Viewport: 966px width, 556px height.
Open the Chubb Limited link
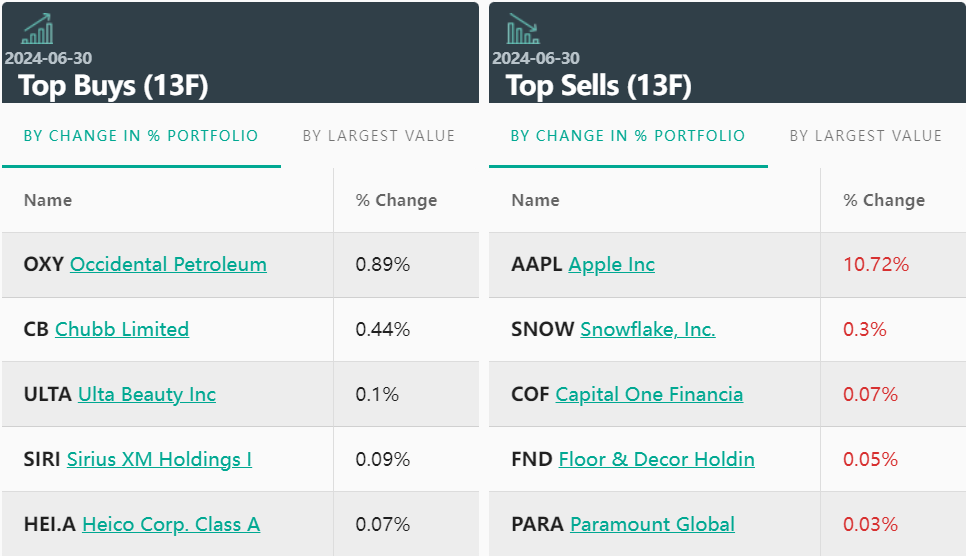click(x=122, y=330)
